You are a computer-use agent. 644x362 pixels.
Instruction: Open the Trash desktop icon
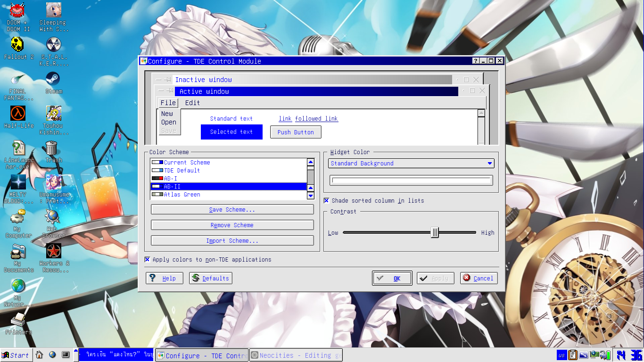(x=52, y=148)
